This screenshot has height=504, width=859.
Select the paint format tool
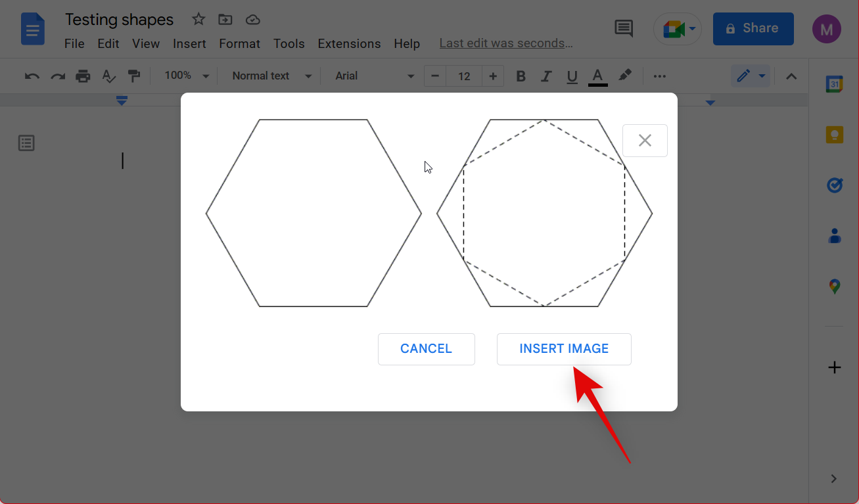pyautogui.click(x=134, y=76)
